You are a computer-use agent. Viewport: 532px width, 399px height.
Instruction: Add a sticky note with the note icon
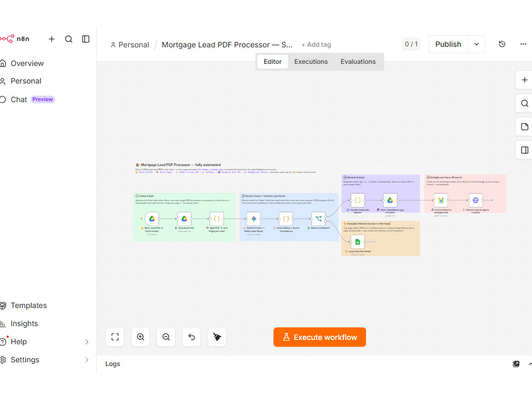pos(524,127)
